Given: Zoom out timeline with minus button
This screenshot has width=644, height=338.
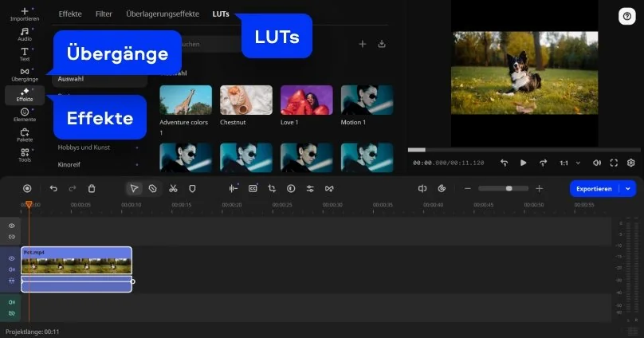Looking at the screenshot, I should (467, 188).
